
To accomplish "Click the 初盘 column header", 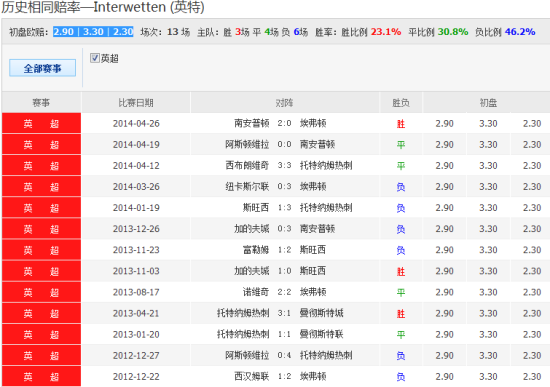I will click(488, 103).
